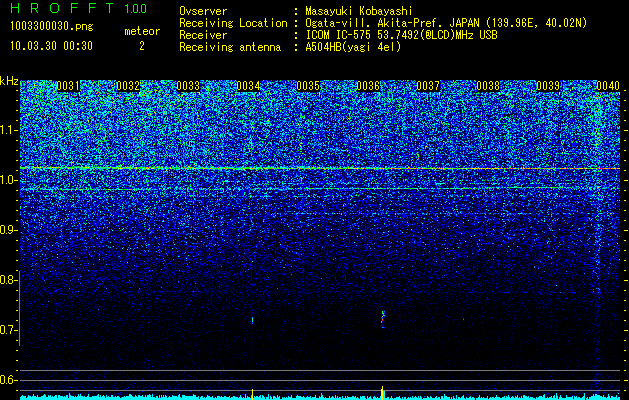This screenshot has height=400, width=629.
Task: Click the kHz unit label
Action: [9, 81]
